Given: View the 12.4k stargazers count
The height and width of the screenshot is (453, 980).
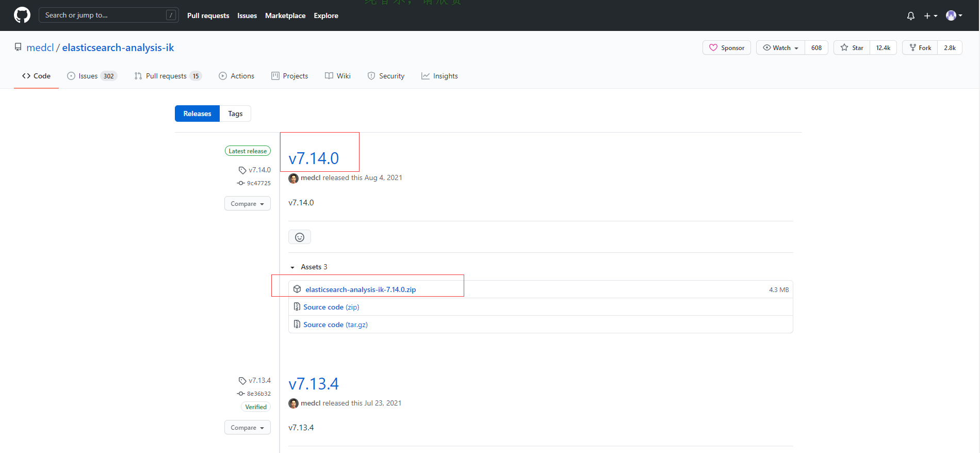Looking at the screenshot, I should pos(883,47).
